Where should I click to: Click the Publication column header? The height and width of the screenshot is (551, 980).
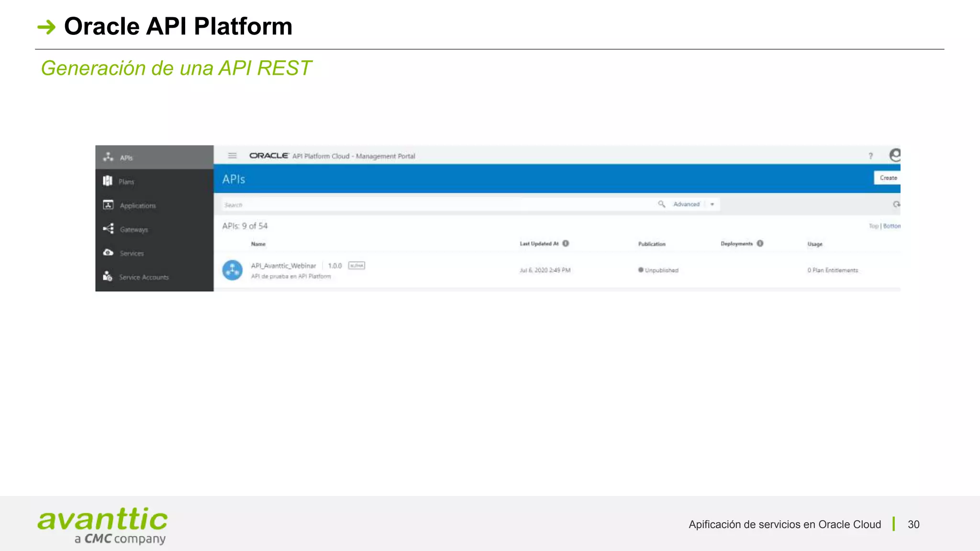(x=652, y=244)
